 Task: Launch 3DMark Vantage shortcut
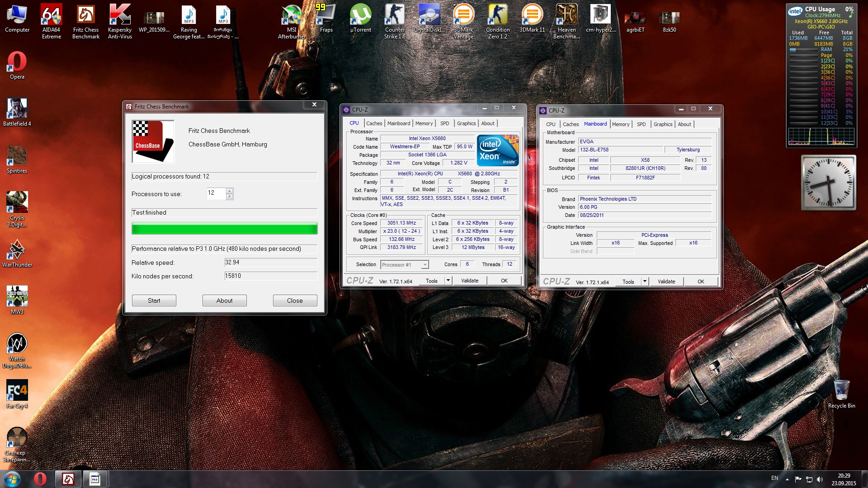click(463, 21)
